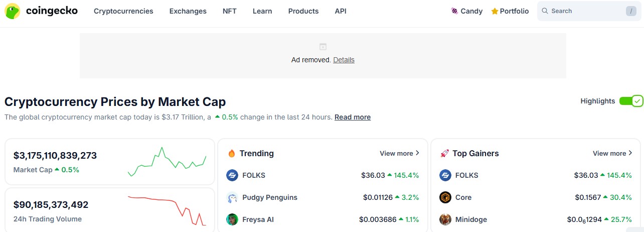Expand Trending with View more chevron

pos(418,153)
